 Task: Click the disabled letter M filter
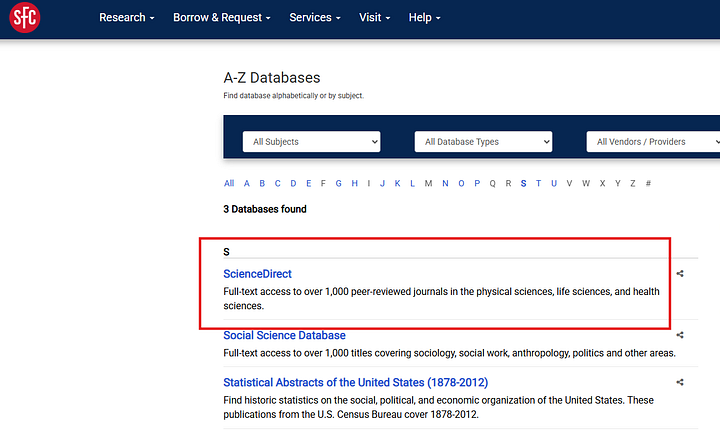point(428,183)
